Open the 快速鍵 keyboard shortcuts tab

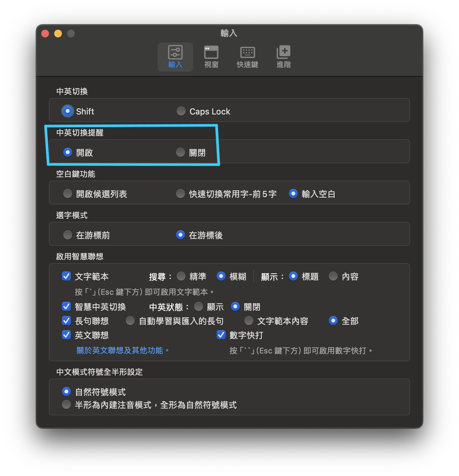click(x=248, y=57)
